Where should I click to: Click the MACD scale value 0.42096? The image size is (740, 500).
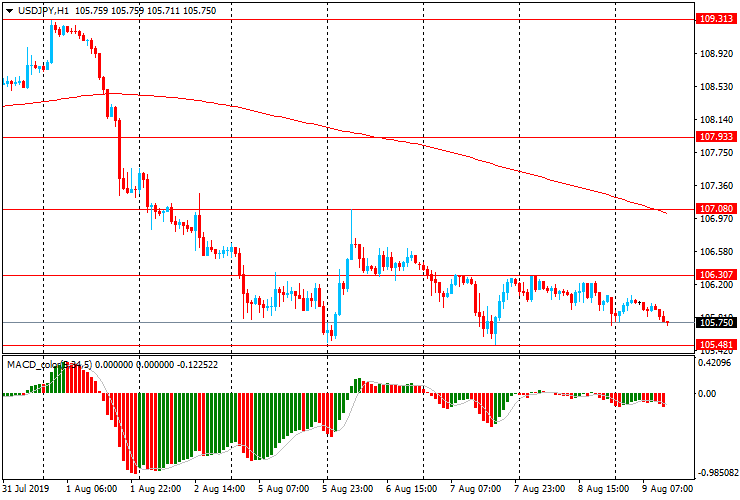coord(715,363)
